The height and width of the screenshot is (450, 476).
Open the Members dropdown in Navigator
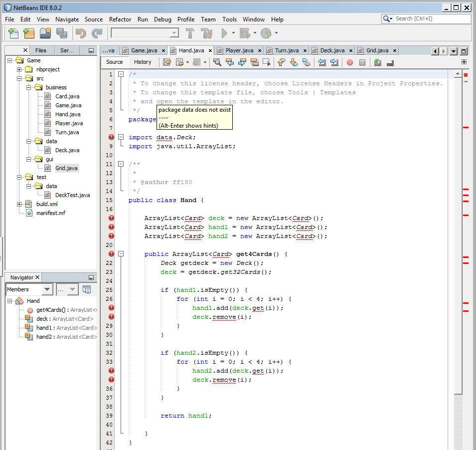click(x=47, y=289)
